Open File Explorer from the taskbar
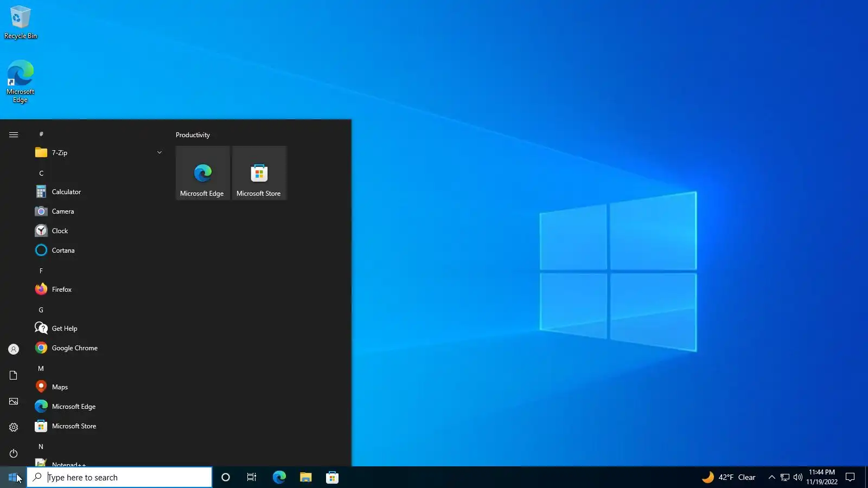The width and height of the screenshot is (868, 488). pyautogui.click(x=305, y=477)
